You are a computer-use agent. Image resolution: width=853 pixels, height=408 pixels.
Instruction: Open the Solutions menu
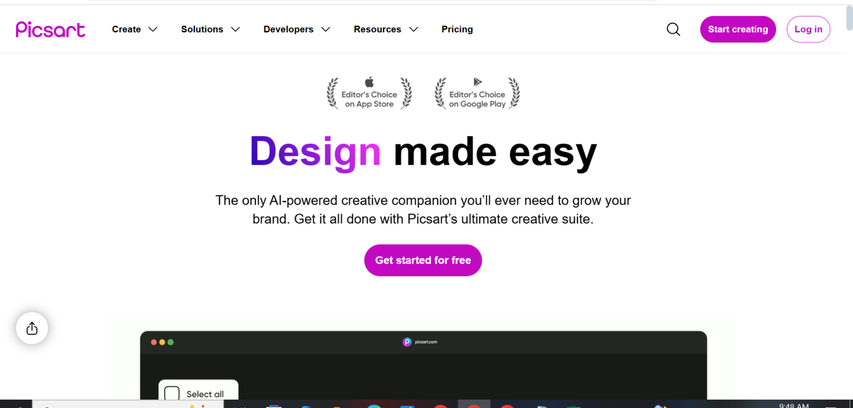202,29
